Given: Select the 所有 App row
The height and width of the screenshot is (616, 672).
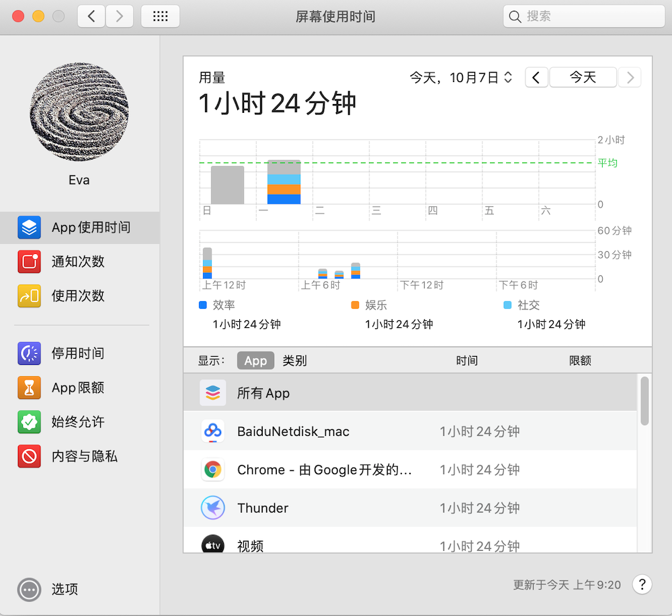Looking at the screenshot, I should (x=410, y=393).
